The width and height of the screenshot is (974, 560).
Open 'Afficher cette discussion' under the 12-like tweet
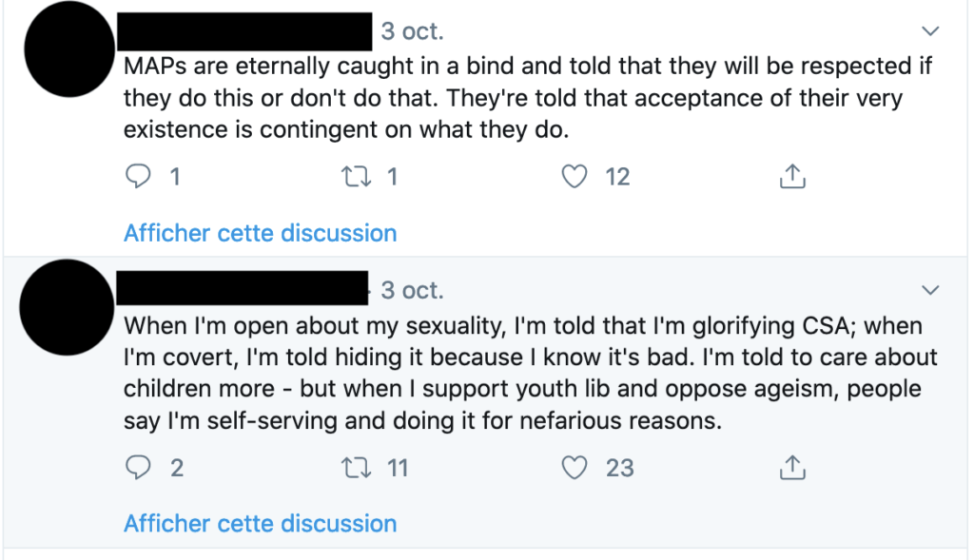261,234
